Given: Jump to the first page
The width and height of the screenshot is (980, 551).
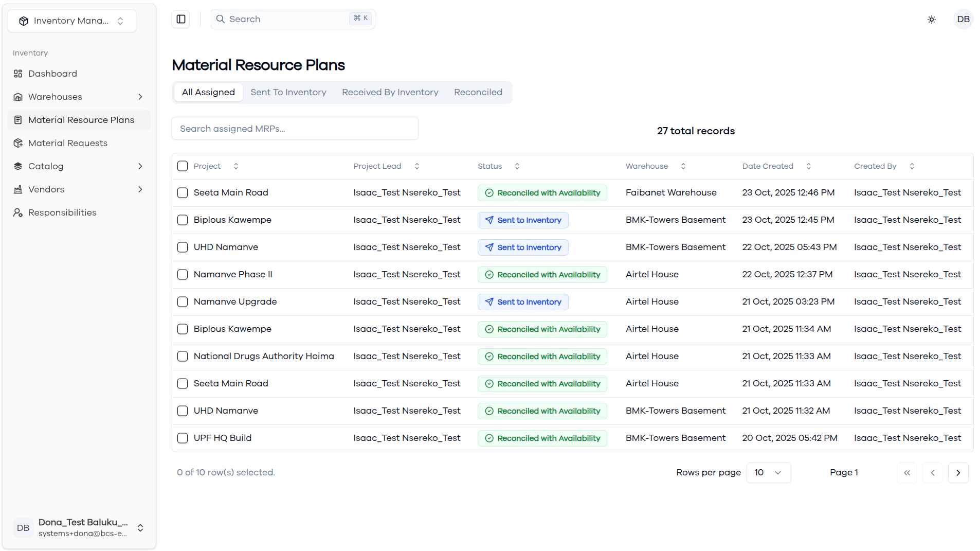Looking at the screenshot, I should click(906, 473).
